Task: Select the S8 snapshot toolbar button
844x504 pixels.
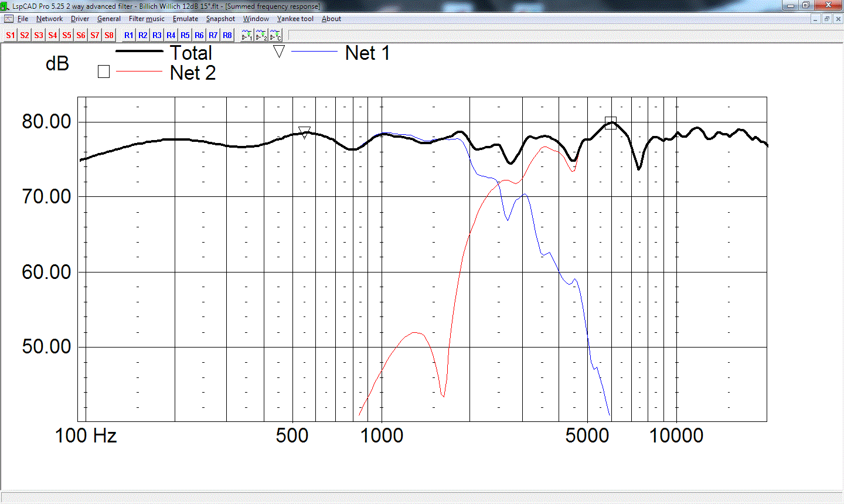Action: coord(109,35)
